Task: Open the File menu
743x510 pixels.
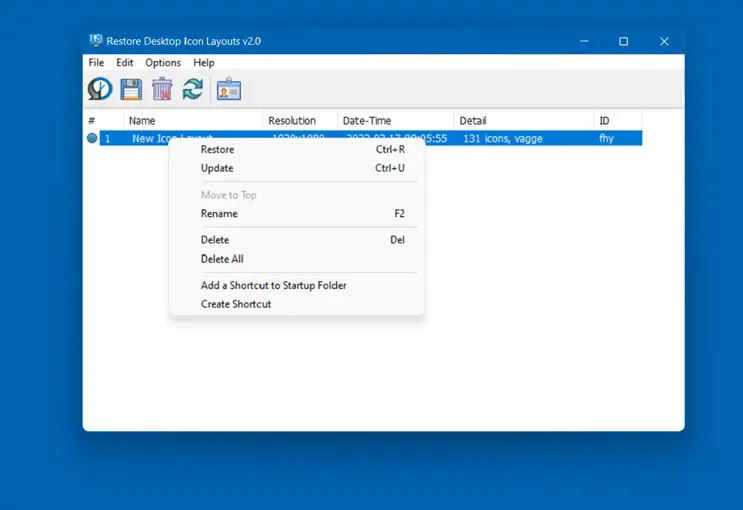Action: coord(96,63)
